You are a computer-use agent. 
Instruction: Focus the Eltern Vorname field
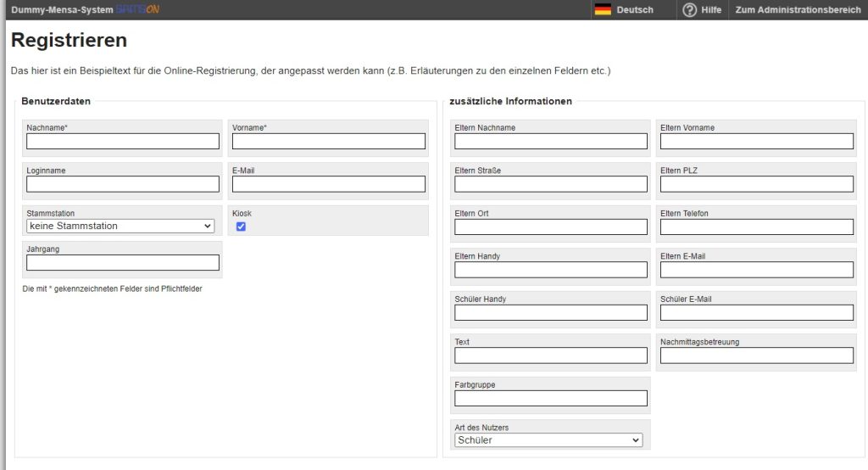[757, 142]
